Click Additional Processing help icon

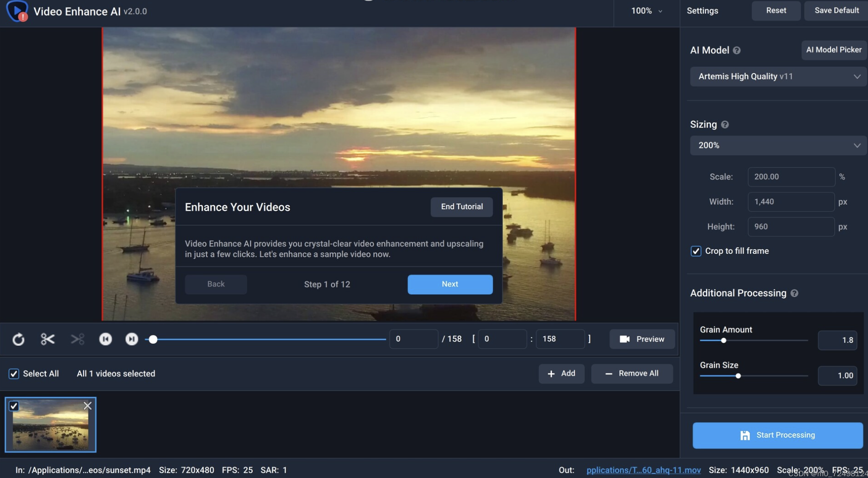tap(794, 293)
